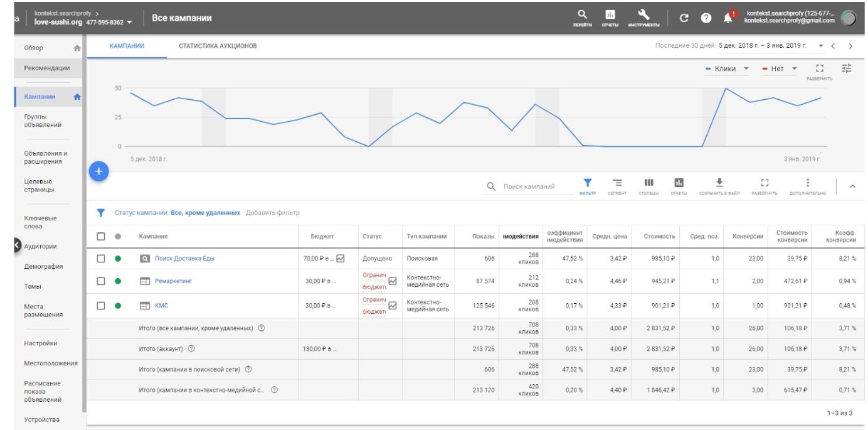The image size is (868, 430).
Task: Click the blue plus add campaign button
Action: [x=98, y=171]
